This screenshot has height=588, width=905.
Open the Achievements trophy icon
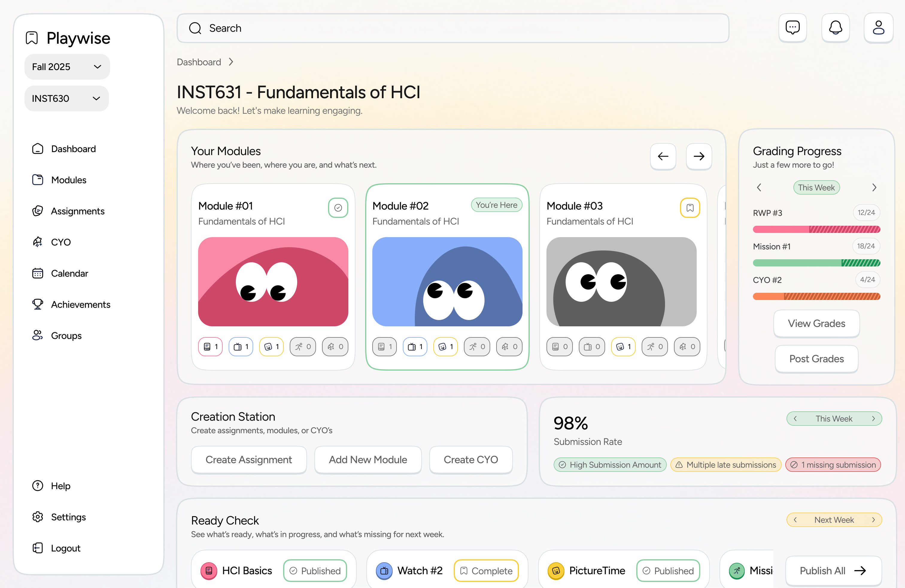coord(38,304)
